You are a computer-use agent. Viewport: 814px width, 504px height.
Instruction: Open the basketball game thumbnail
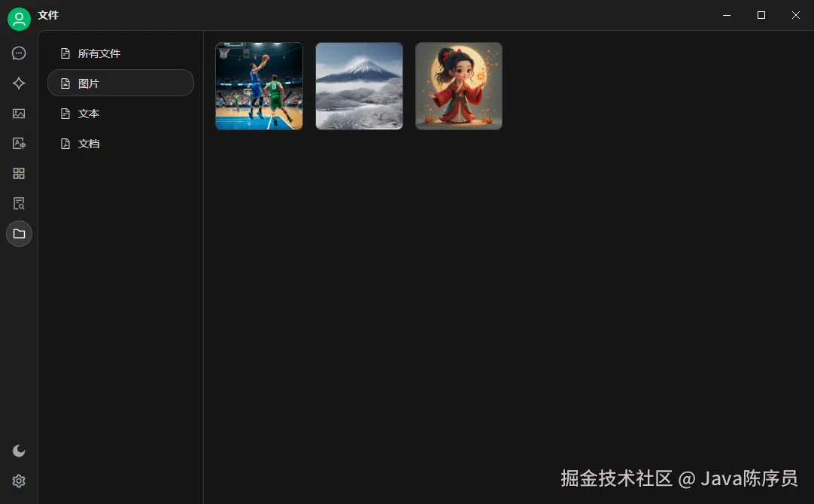click(259, 87)
